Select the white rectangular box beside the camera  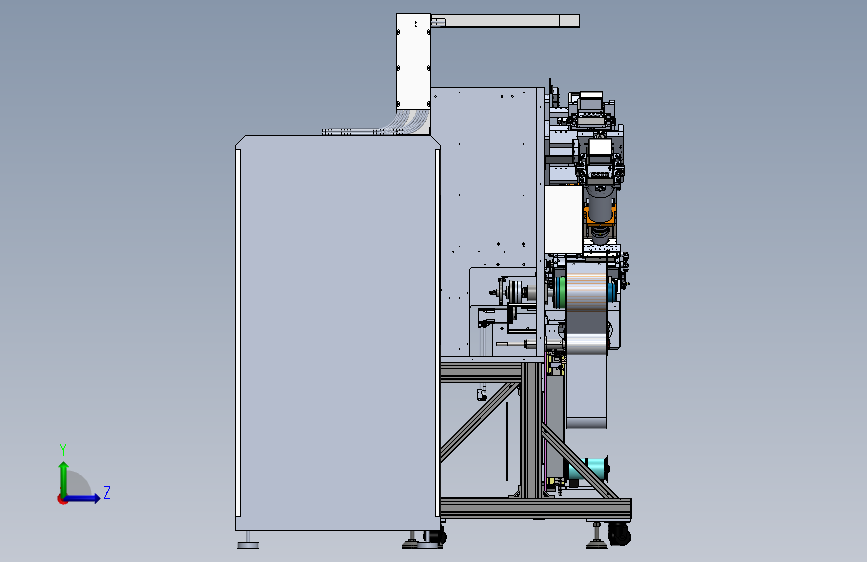pos(563,220)
